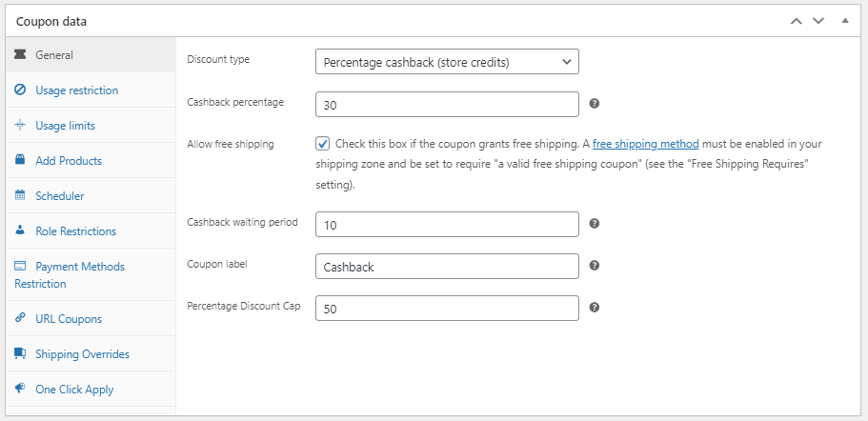Click the Shipping Overrides truck icon

pyautogui.click(x=20, y=354)
